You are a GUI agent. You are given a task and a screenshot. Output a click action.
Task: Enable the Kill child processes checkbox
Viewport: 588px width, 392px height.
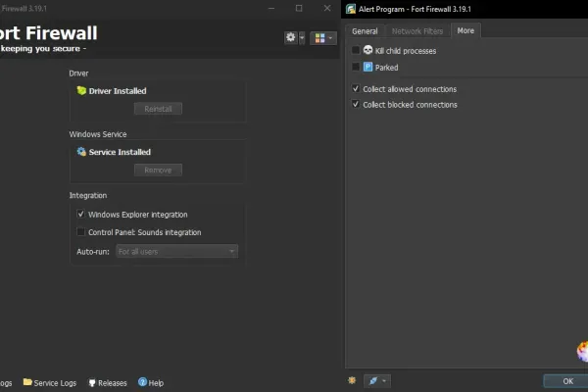356,50
